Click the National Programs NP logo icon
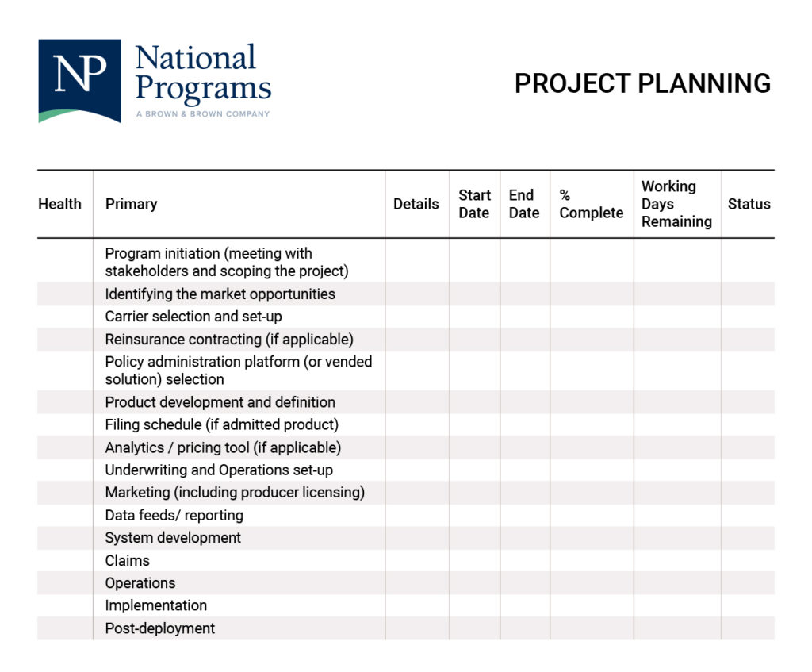 pyautogui.click(x=79, y=81)
